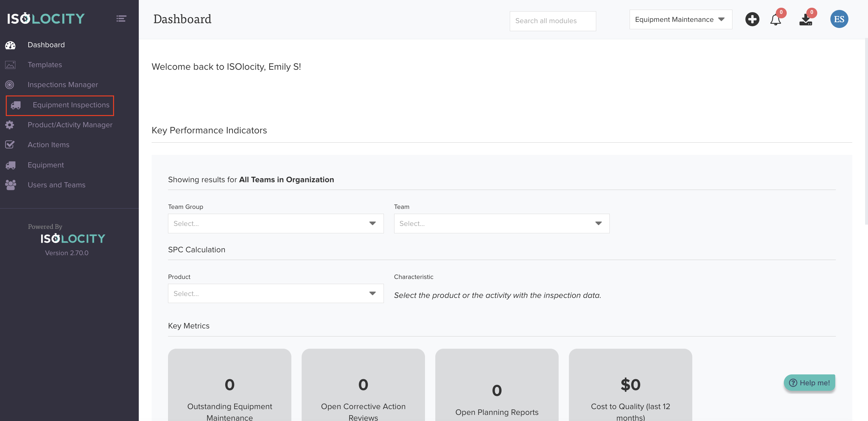
Task: Click the Users and Teams people icon
Action: pos(11,185)
